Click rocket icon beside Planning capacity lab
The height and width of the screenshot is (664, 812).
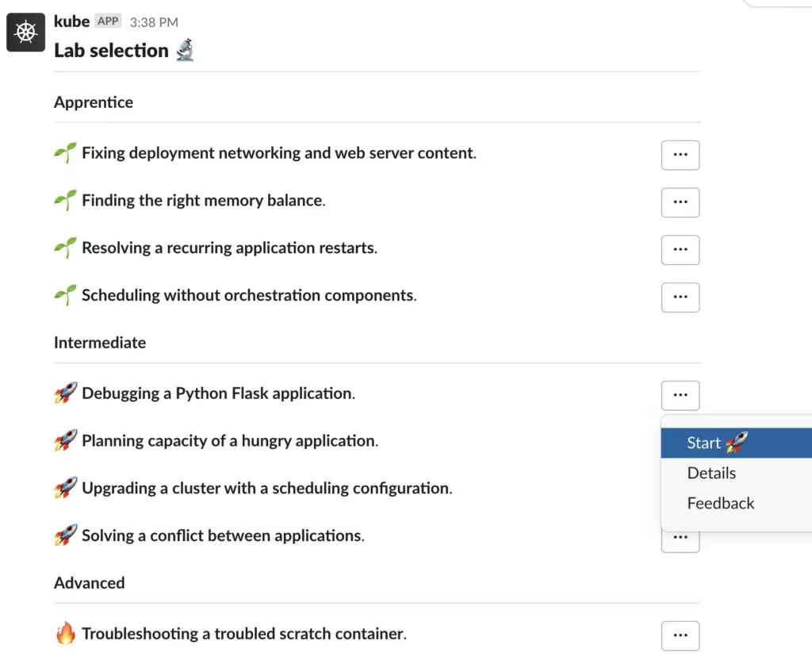pos(66,441)
